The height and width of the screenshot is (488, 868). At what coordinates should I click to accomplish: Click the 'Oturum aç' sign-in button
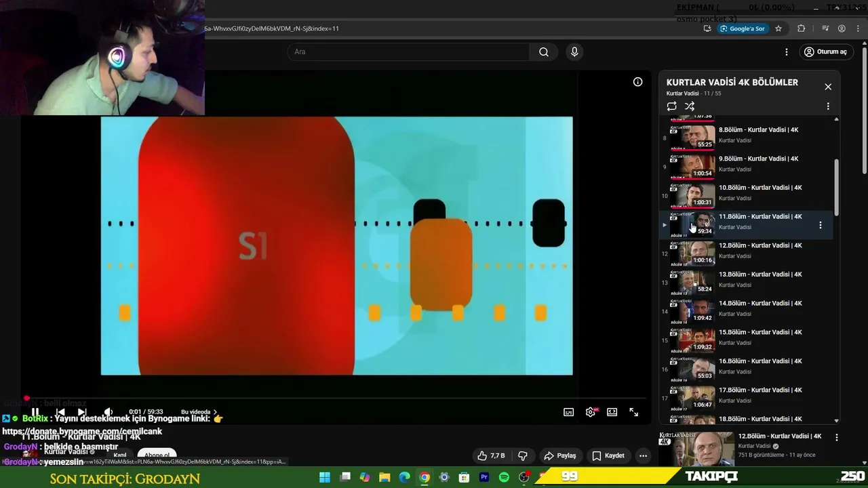pyautogui.click(x=825, y=52)
